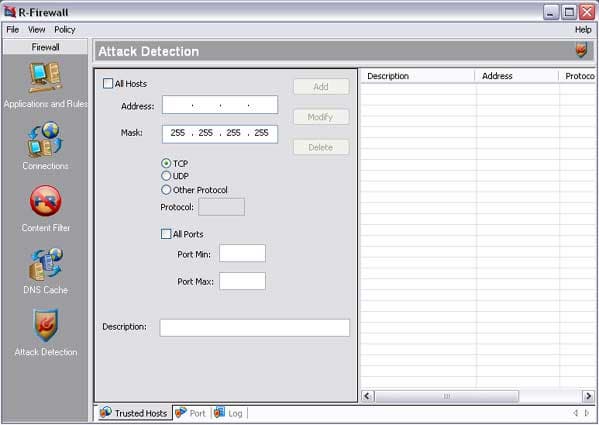Screen dimensions: 599x425
Task: Click the Add button
Action: tap(321, 87)
